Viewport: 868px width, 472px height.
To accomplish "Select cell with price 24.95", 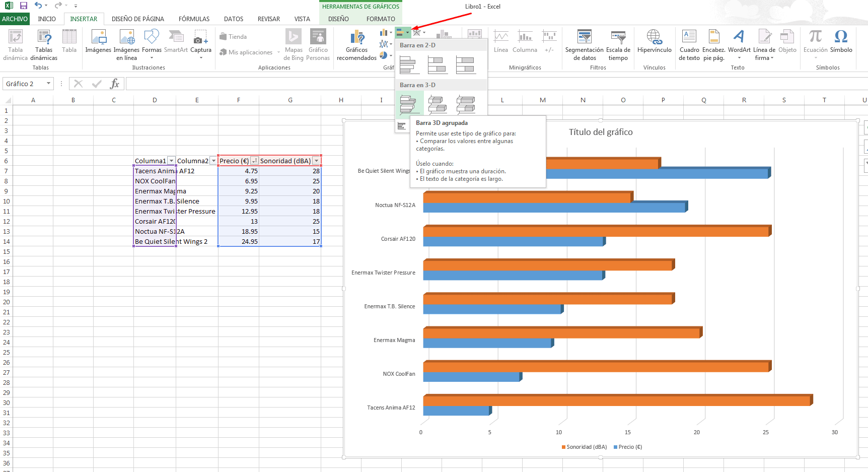I will point(239,241).
